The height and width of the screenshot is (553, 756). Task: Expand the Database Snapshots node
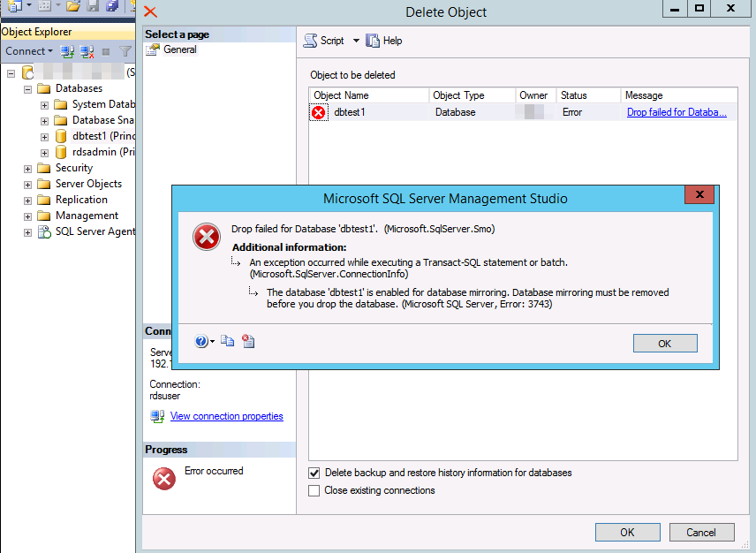pos(44,121)
